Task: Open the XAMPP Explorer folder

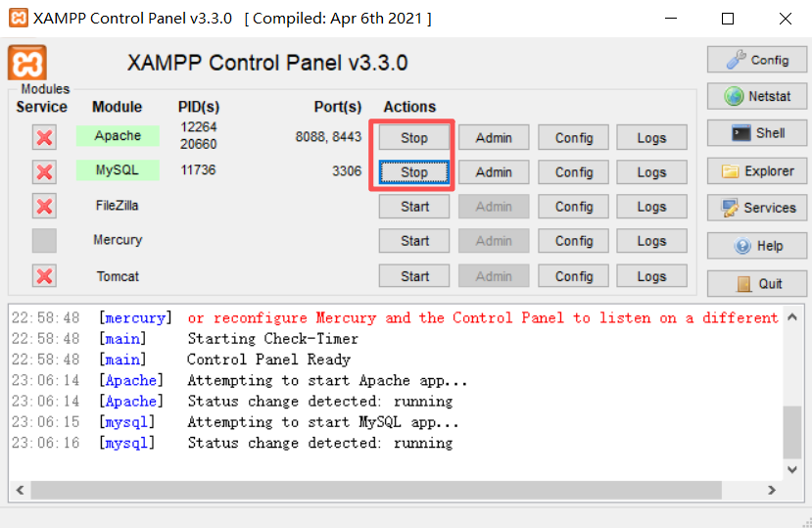Action: pyautogui.click(x=756, y=171)
